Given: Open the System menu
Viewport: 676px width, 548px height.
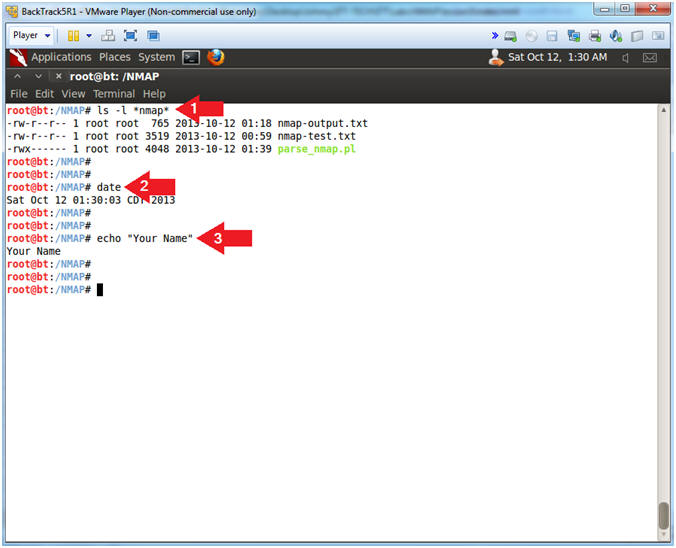Looking at the screenshot, I should pyautogui.click(x=156, y=57).
